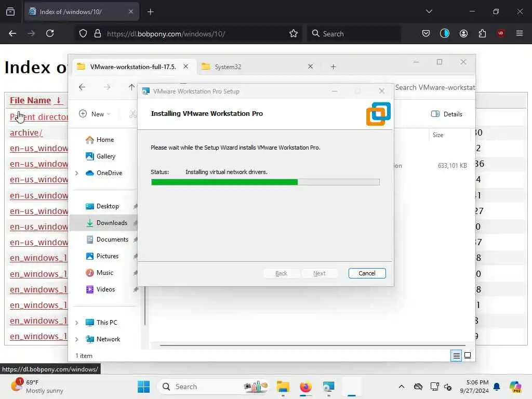This screenshot has width=532, height=399.
Task: Switch to large thumbnails view icon
Action: click(468, 355)
